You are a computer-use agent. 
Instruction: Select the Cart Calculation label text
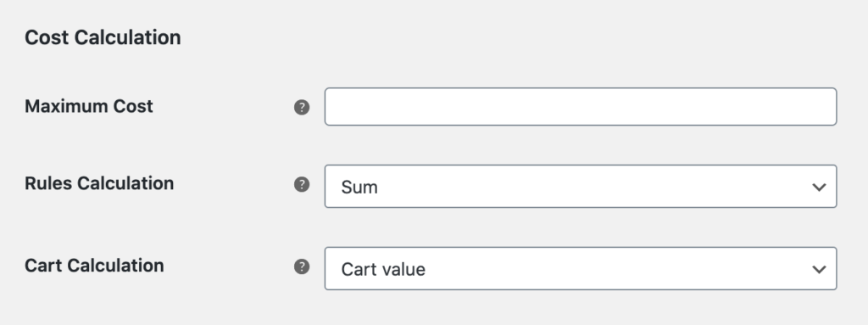pos(94,265)
